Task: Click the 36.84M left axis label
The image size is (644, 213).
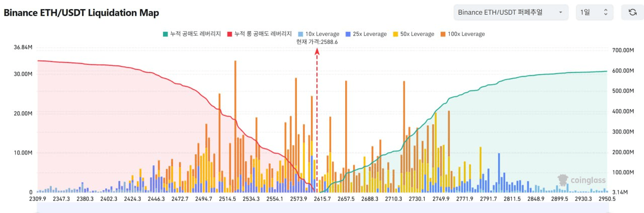Action: tap(23, 47)
